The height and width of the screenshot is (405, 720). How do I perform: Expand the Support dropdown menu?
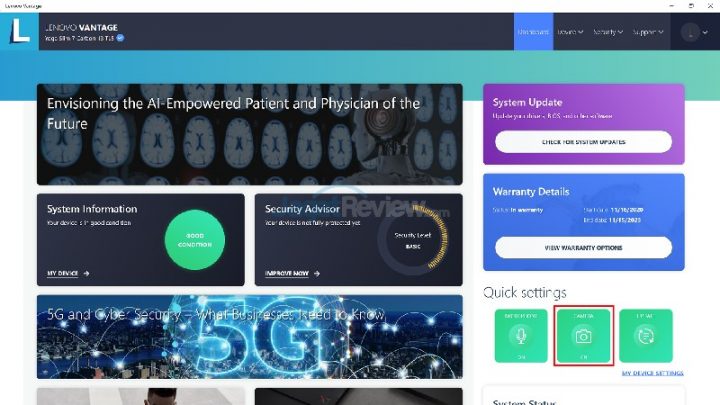[x=648, y=32]
